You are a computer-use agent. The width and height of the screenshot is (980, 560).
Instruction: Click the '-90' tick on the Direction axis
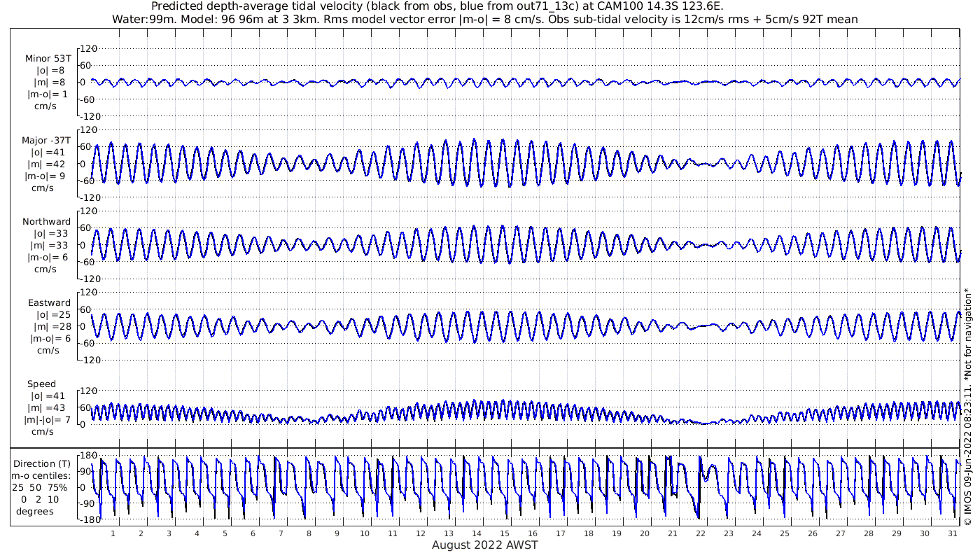point(87,503)
